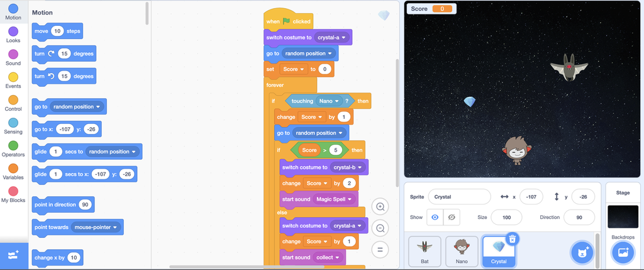This screenshot has height=270, width=644.
Task: Show the sprite using the eye icon
Action: click(x=434, y=217)
